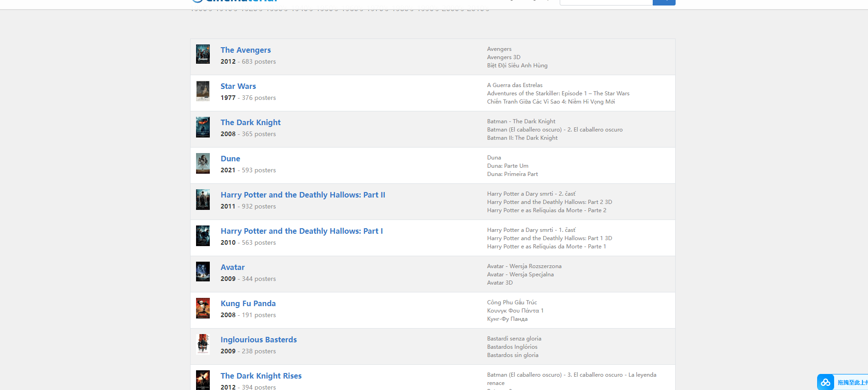The width and height of the screenshot is (868, 390).
Task: Click "2009 - 238 posters" under Inglourious Basterds
Action: coord(248,351)
